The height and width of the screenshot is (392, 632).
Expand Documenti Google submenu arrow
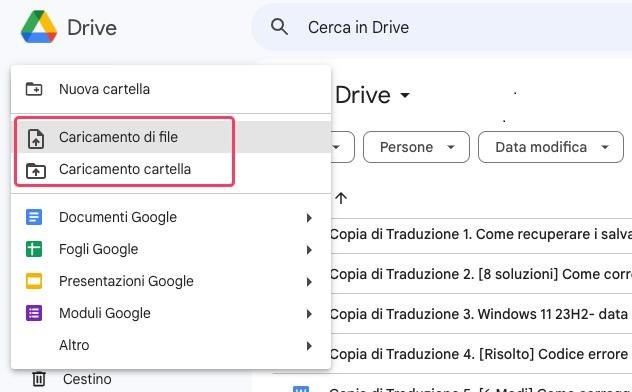(309, 218)
